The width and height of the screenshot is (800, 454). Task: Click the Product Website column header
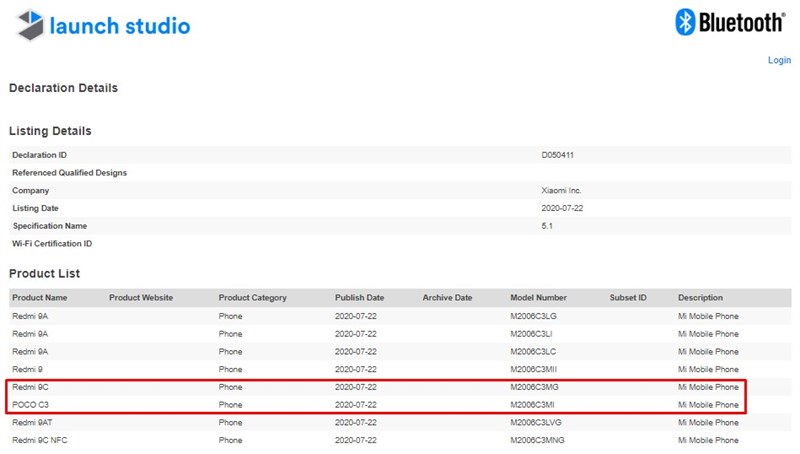(141, 298)
